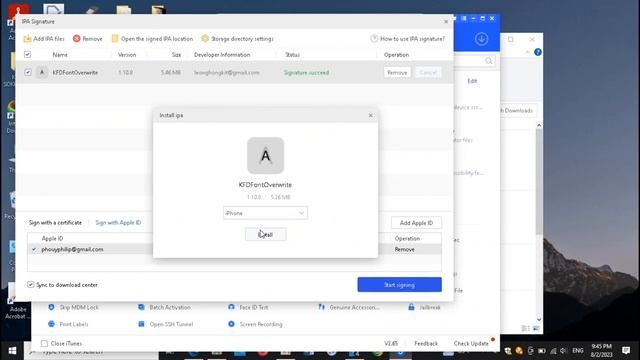Click the battery icon in system tray
Viewport: 640px width, 360px height.
542,351
